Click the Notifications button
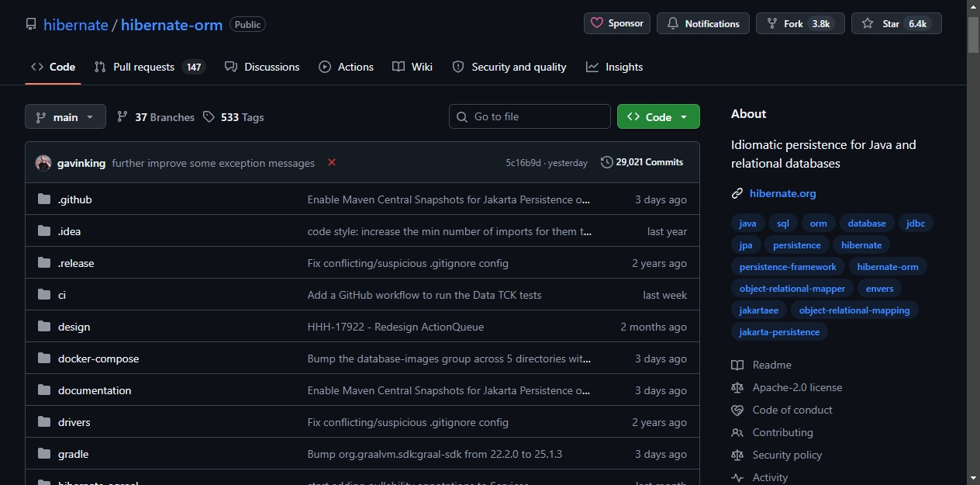 [x=703, y=23]
